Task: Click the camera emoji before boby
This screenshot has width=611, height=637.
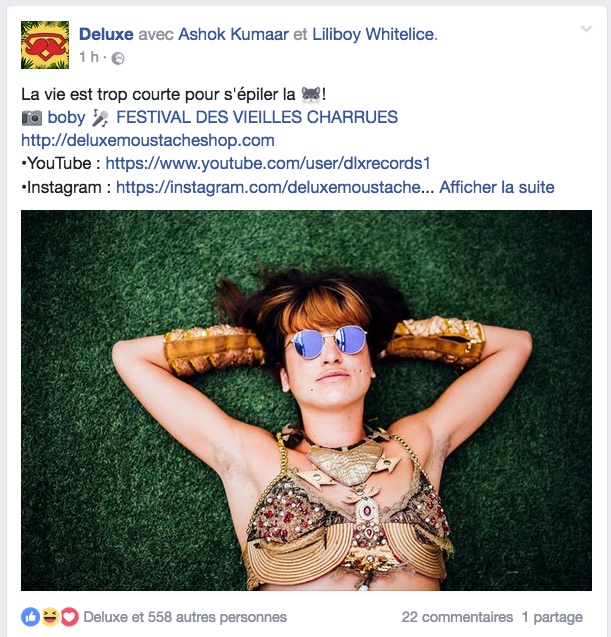Action: (32, 118)
